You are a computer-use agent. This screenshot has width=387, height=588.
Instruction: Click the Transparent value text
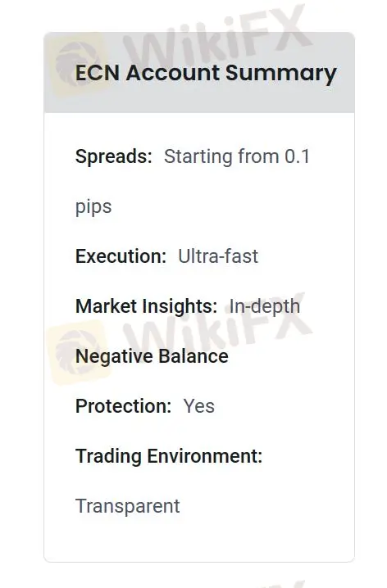click(128, 506)
